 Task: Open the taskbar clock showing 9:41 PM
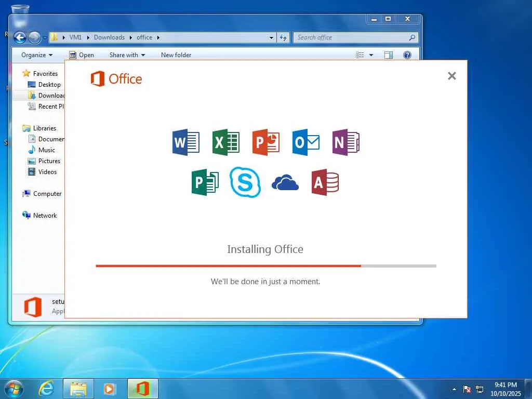[x=505, y=389]
